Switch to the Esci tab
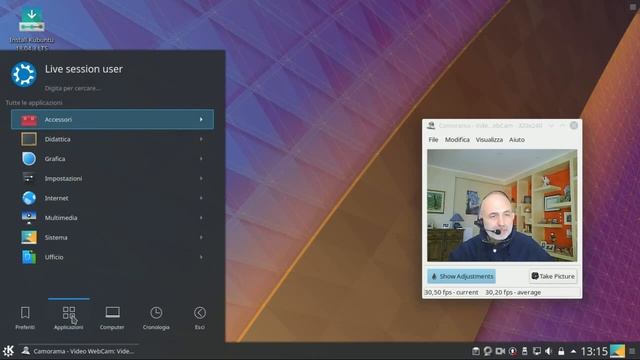The image size is (640, 360). pyautogui.click(x=200, y=318)
